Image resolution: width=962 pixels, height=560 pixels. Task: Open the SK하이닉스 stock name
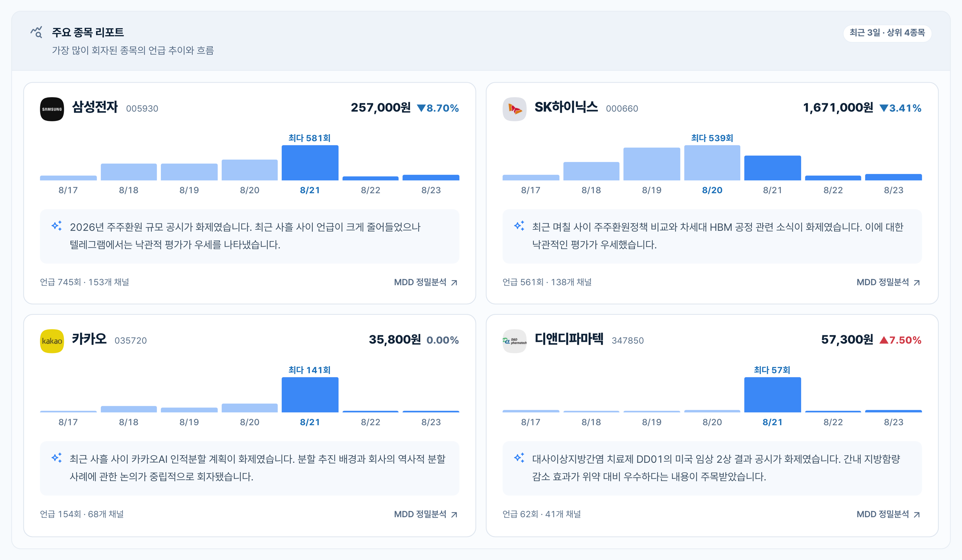click(566, 107)
